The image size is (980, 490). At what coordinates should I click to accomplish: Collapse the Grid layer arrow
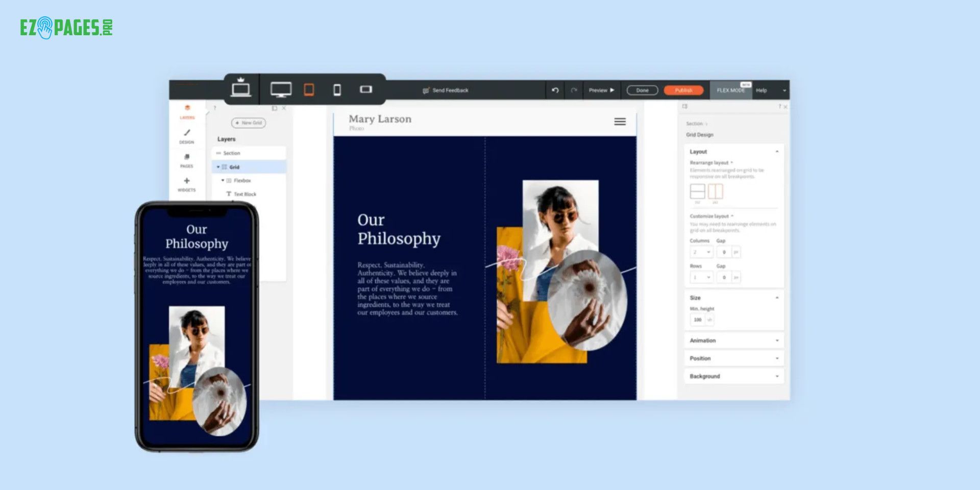click(218, 167)
